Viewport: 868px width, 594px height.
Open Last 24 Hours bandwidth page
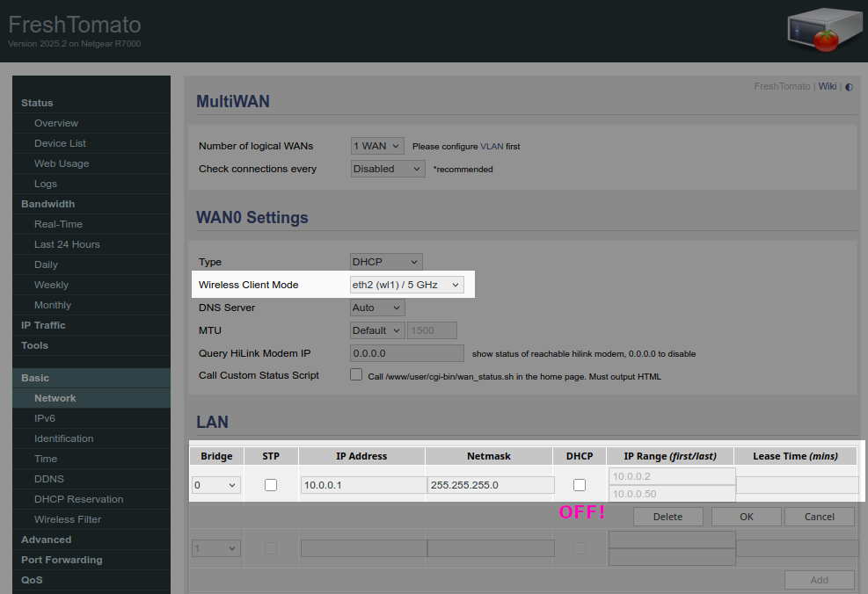tap(67, 244)
